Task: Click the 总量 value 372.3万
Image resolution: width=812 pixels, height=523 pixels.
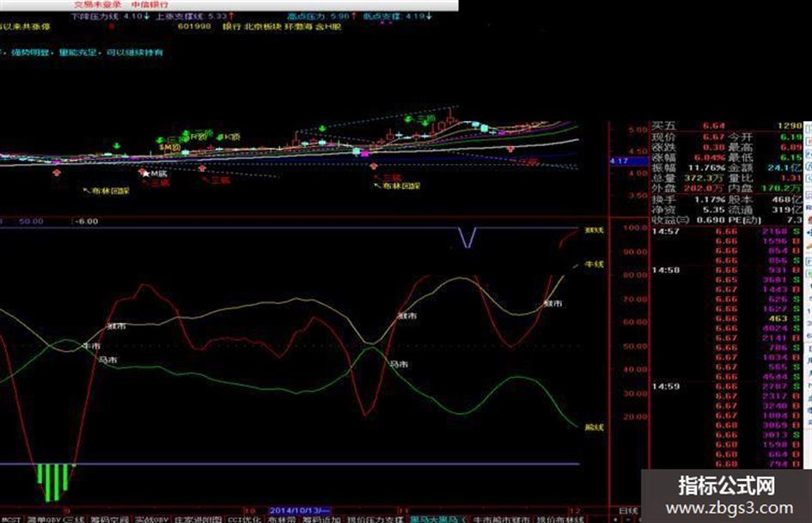Action: pyautogui.click(x=705, y=178)
